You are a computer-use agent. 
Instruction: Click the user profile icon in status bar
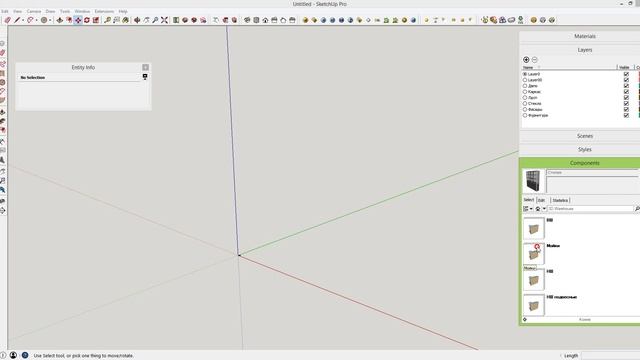click(x=13, y=356)
